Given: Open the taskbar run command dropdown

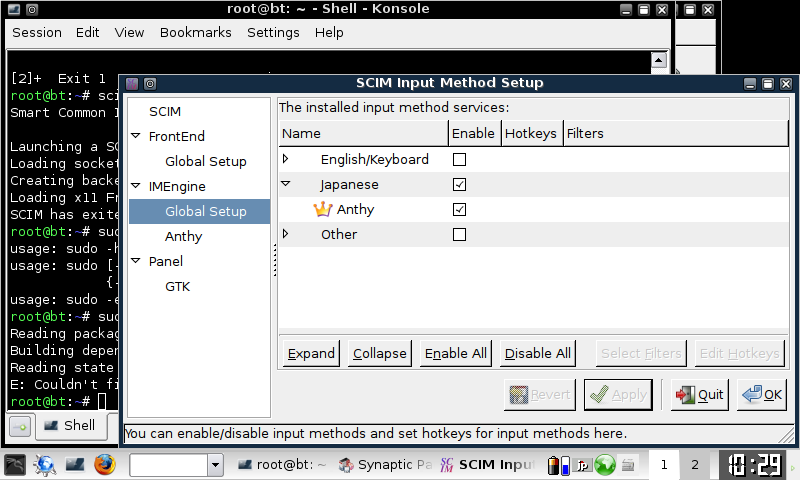Looking at the screenshot, I should 215,465.
